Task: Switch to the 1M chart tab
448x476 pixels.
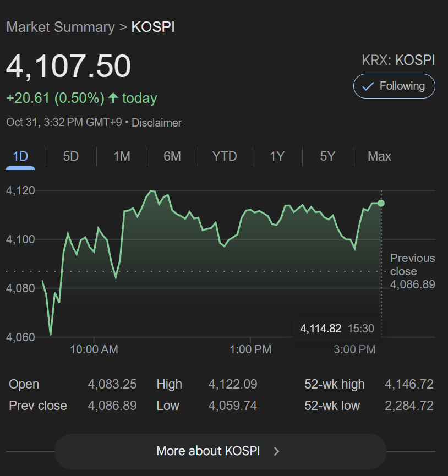Action: pyautogui.click(x=122, y=156)
